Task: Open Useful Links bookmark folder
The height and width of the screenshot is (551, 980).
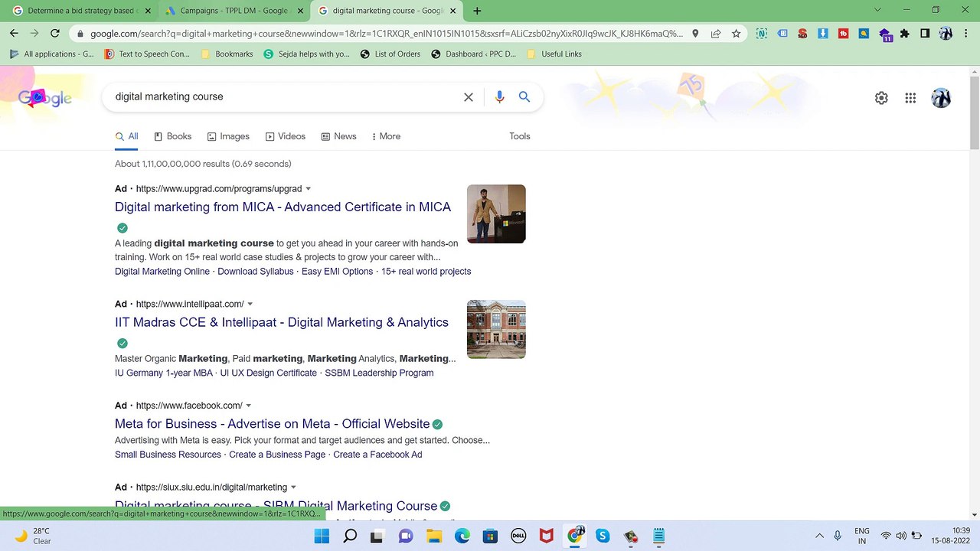Action: tap(554, 54)
